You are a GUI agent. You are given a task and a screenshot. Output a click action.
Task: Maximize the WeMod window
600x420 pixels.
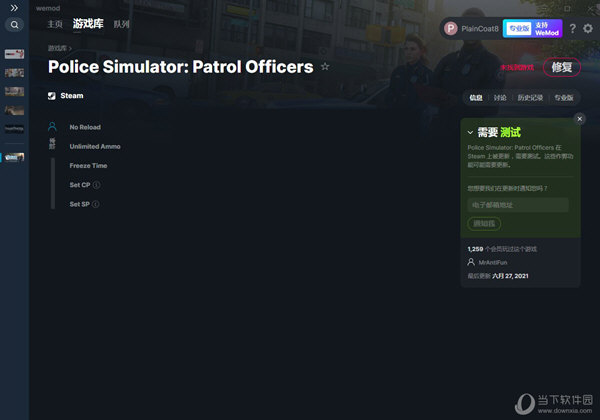click(x=567, y=8)
